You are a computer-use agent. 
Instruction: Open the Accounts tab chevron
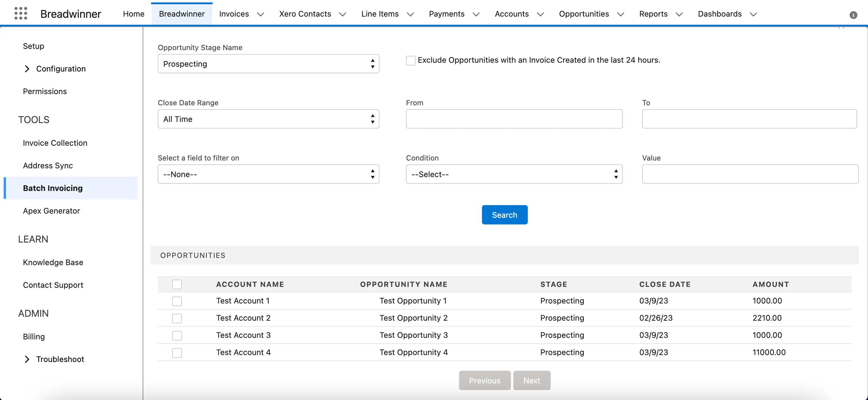(x=540, y=14)
